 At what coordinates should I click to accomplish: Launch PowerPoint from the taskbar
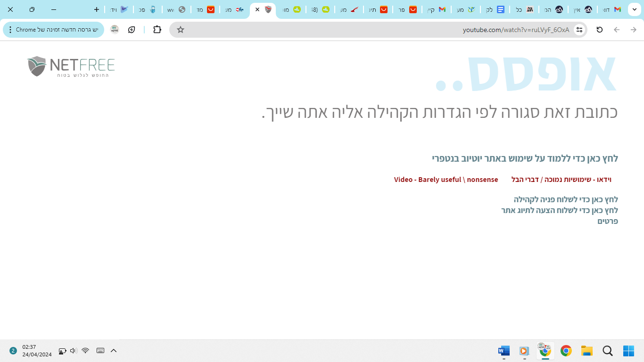pos(524,351)
